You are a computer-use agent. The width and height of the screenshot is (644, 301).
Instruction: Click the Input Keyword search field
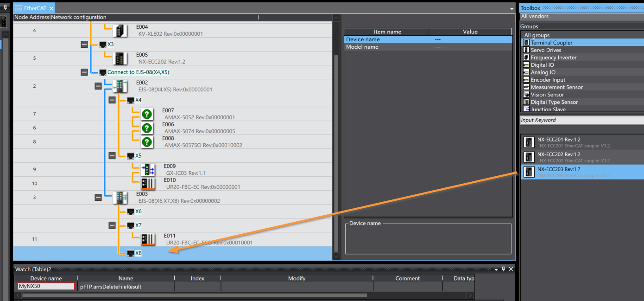pyautogui.click(x=581, y=120)
